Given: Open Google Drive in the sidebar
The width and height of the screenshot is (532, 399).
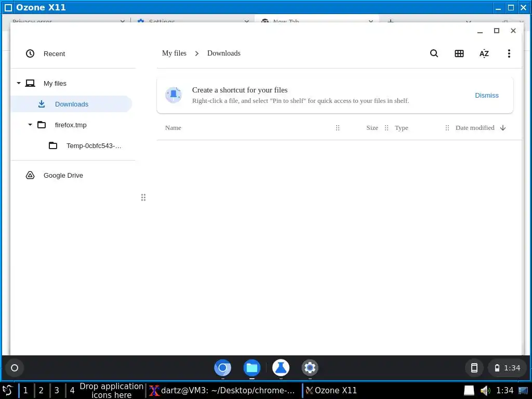Looking at the screenshot, I should click(72, 176).
